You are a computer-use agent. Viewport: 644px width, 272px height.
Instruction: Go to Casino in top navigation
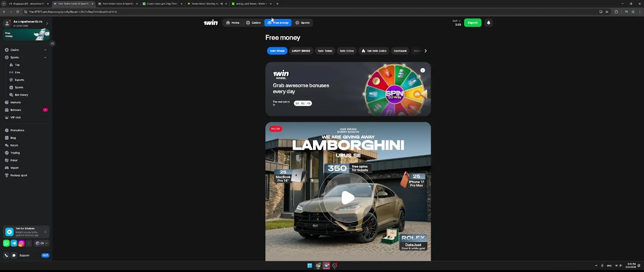(x=253, y=23)
